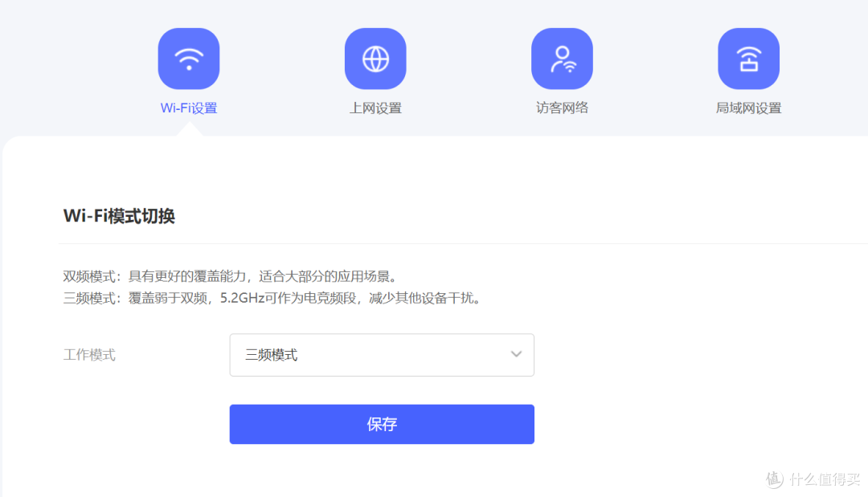Open the Wi-Fi设置 icon
Image resolution: width=868 pixels, height=497 pixels.
tap(189, 59)
